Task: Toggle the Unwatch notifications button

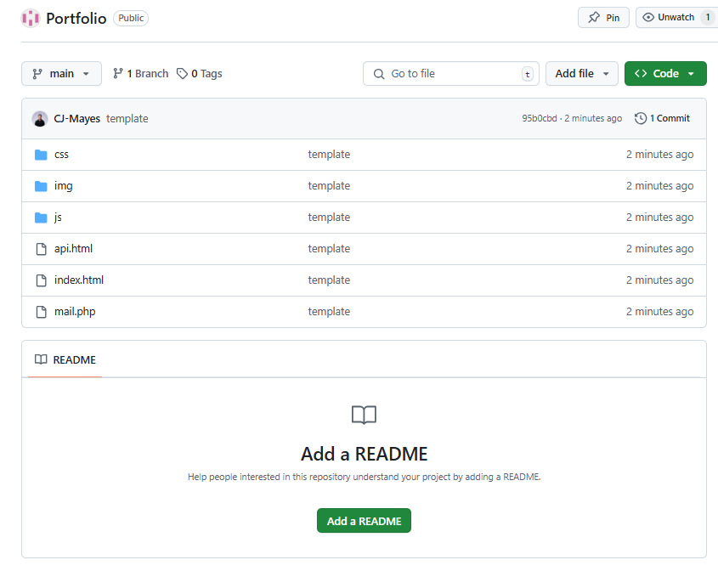Action: 669,18
